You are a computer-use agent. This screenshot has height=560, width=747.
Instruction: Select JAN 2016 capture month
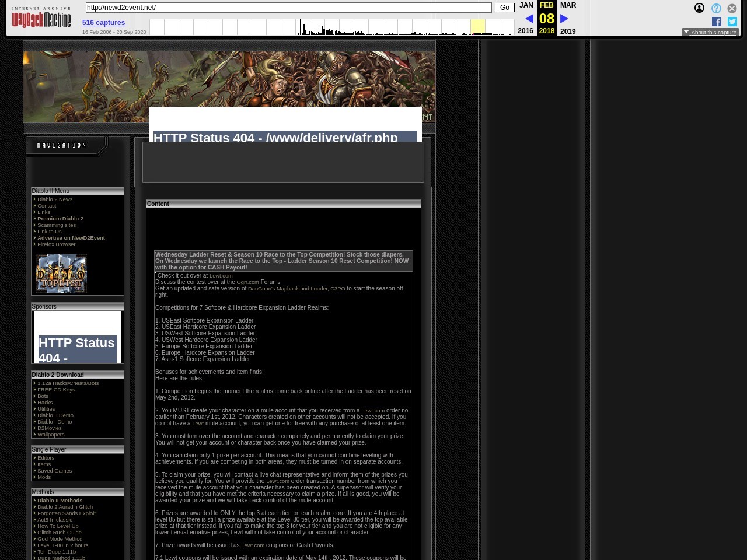526,5
